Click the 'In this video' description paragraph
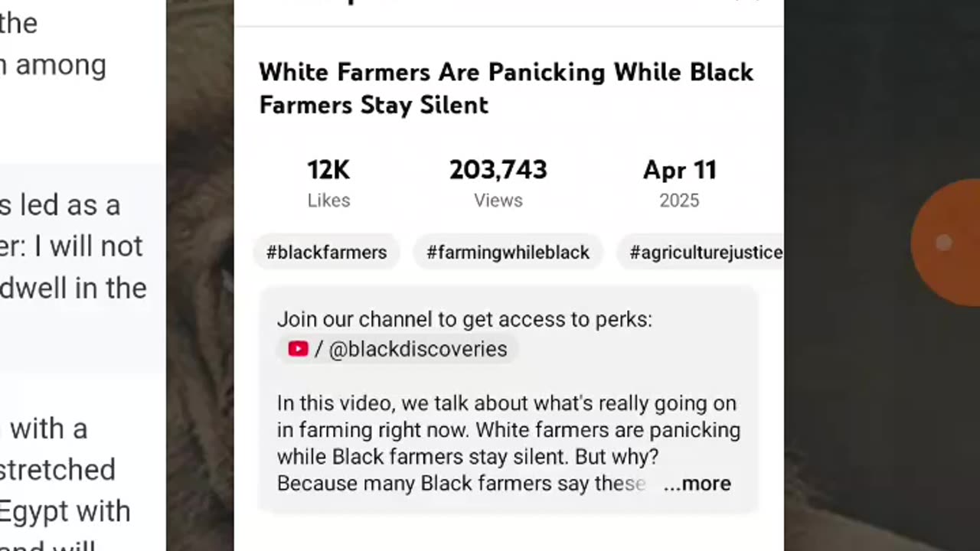The height and width of the screenshot is (551, 980). (x=508, y=443)
